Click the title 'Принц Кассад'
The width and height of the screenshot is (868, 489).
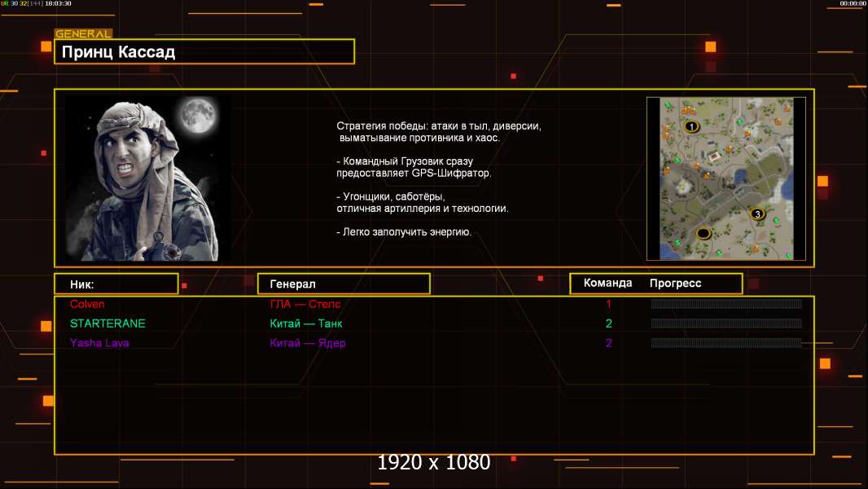[118, 52]
